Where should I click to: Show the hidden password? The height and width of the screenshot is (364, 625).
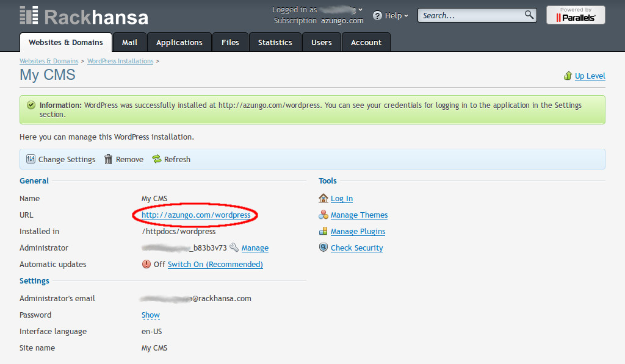(x=151, y=315)
